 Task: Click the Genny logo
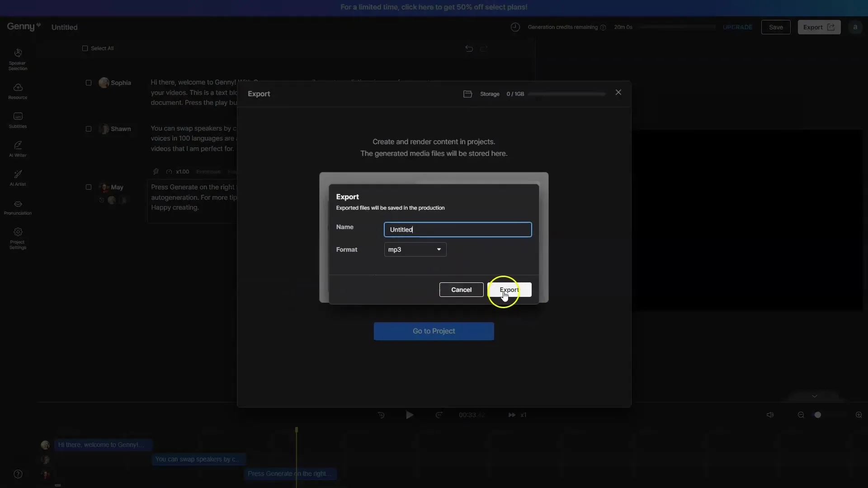pyautogui.click(x=24, y=27)
